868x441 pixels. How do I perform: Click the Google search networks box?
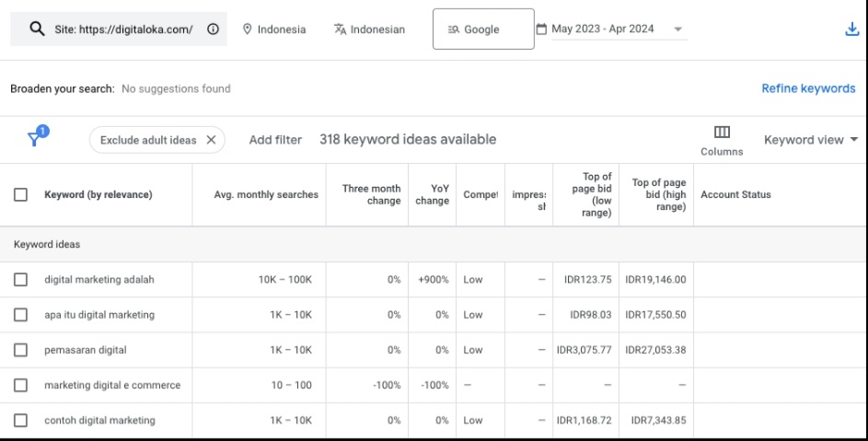[x=483, y=29]
